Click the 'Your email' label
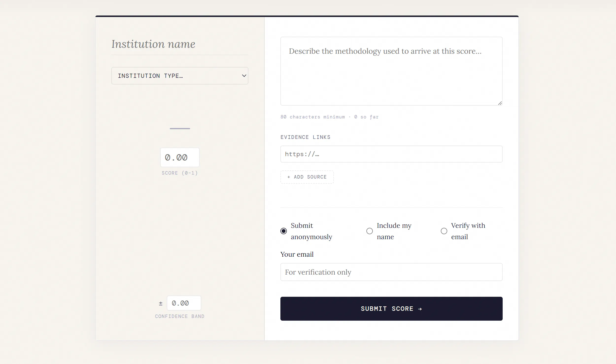The height and width of the screenshot is (364, 616). click(297, 254)
